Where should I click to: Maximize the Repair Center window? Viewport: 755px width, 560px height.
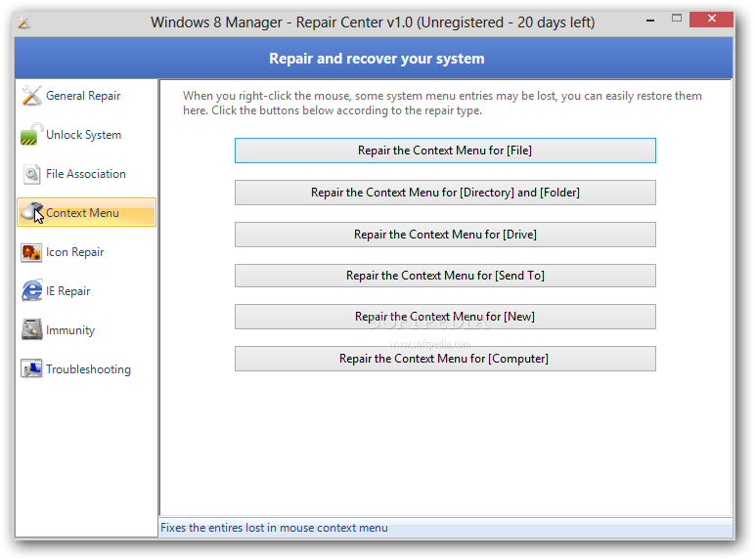pos(677,19)
